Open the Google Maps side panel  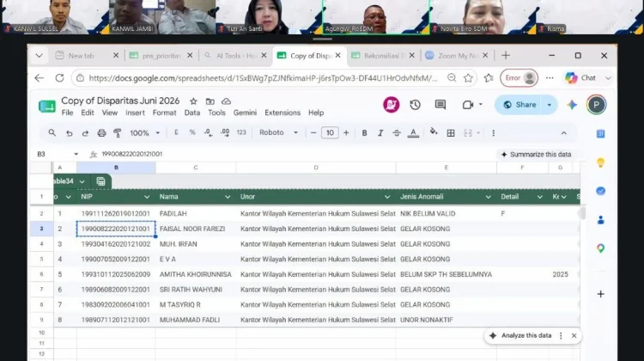point(600,248)
